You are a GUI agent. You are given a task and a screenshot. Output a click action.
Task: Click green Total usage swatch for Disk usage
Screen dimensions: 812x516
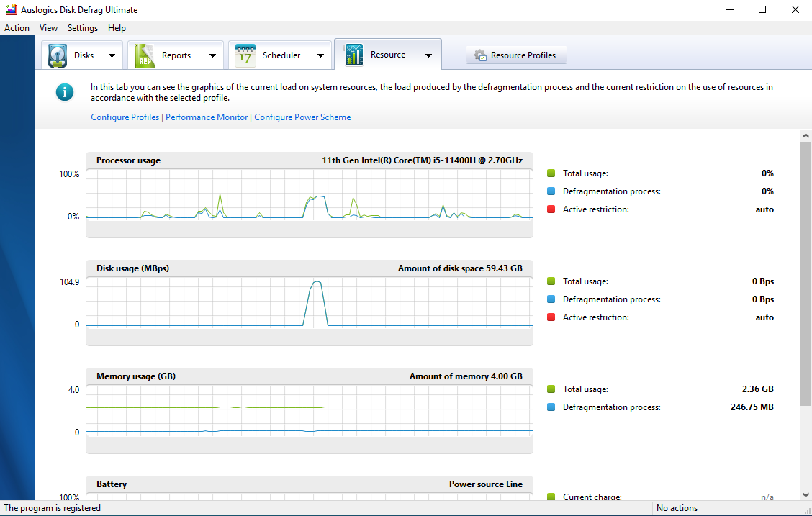[x=551, y=281]
